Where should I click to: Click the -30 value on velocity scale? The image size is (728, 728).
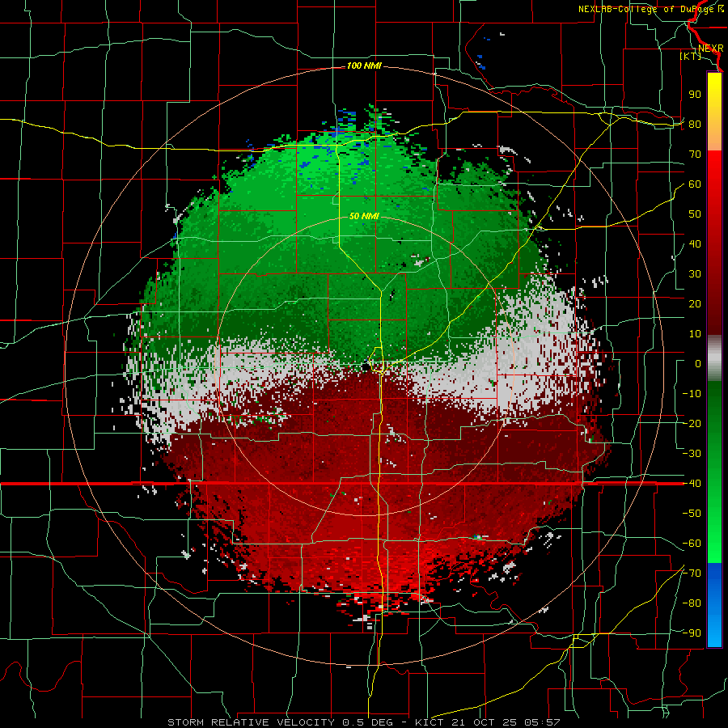692,454
